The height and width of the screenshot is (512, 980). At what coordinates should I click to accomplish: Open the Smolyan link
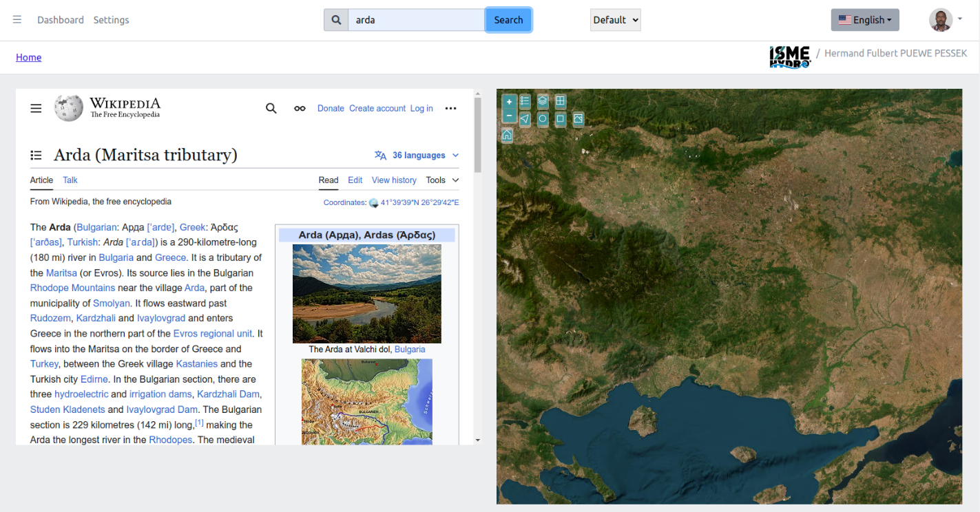112,303
